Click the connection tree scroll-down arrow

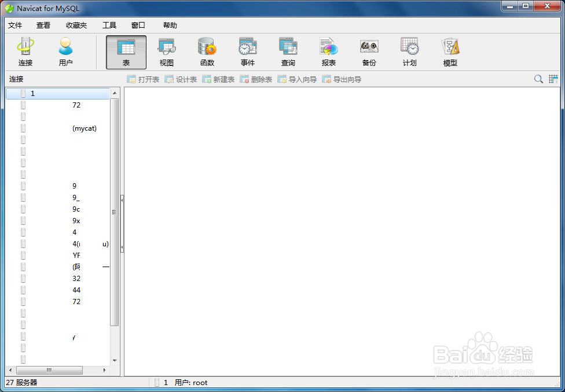115,360
